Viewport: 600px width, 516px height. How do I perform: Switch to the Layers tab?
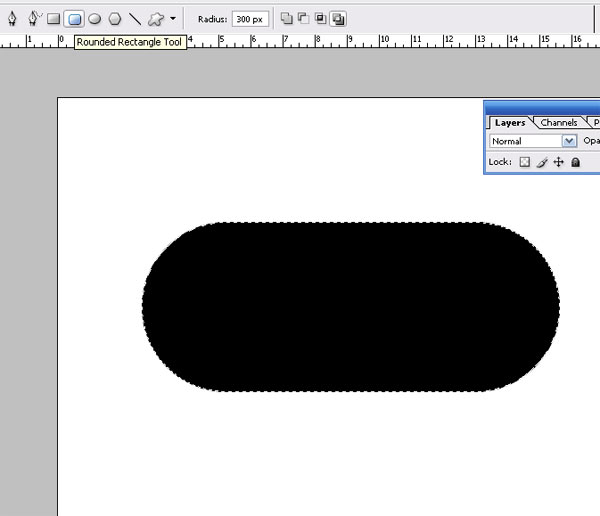(x=510, y=123)
